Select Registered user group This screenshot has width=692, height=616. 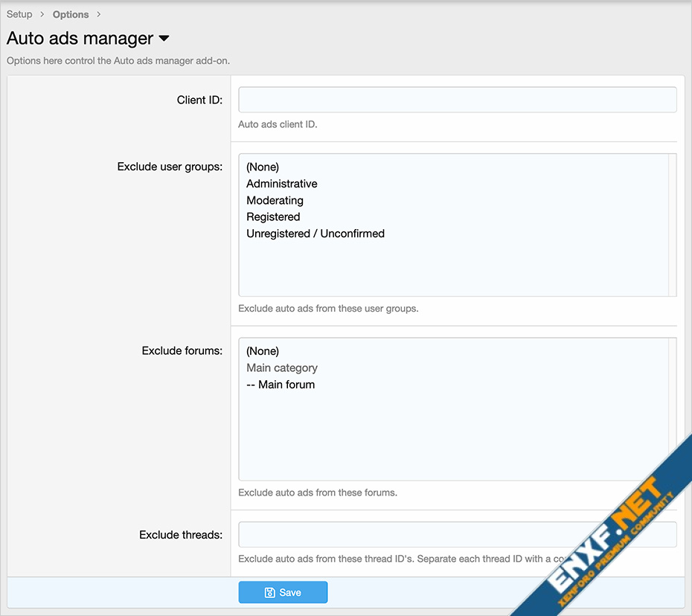point(273,216)
